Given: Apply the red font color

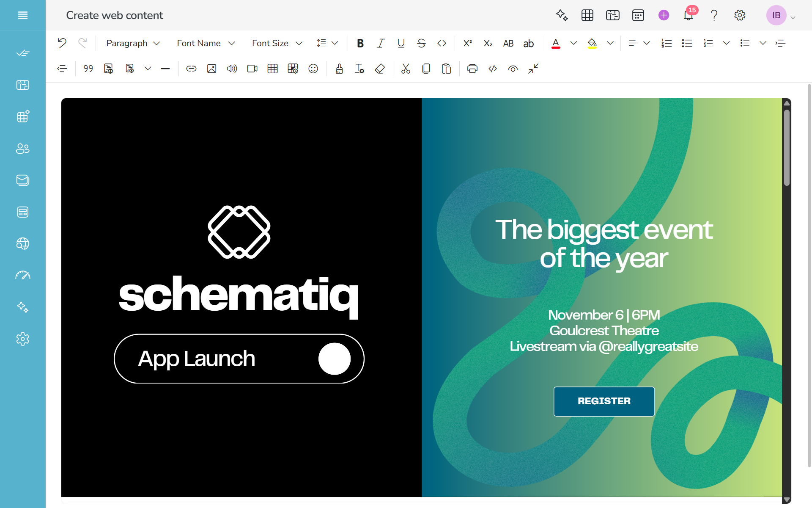Looking at the screenshot, I should point(556,43).
